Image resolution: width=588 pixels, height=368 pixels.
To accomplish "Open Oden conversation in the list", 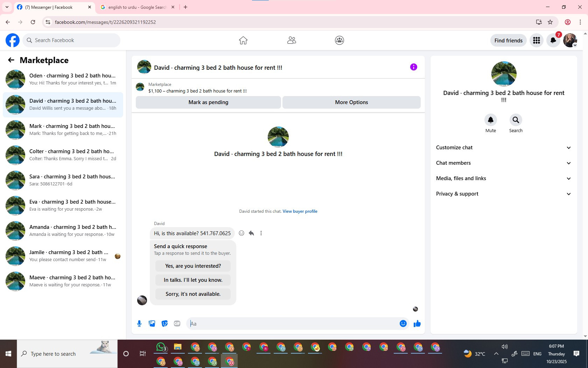I will [x=63, y=80].
